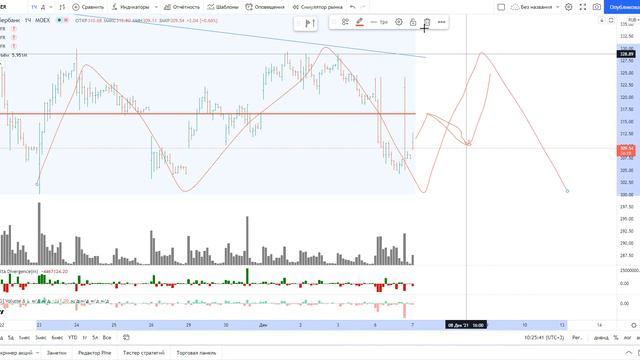Open time axis settings gear
Viewport: 640px width, 360px height.
[634, 325]
